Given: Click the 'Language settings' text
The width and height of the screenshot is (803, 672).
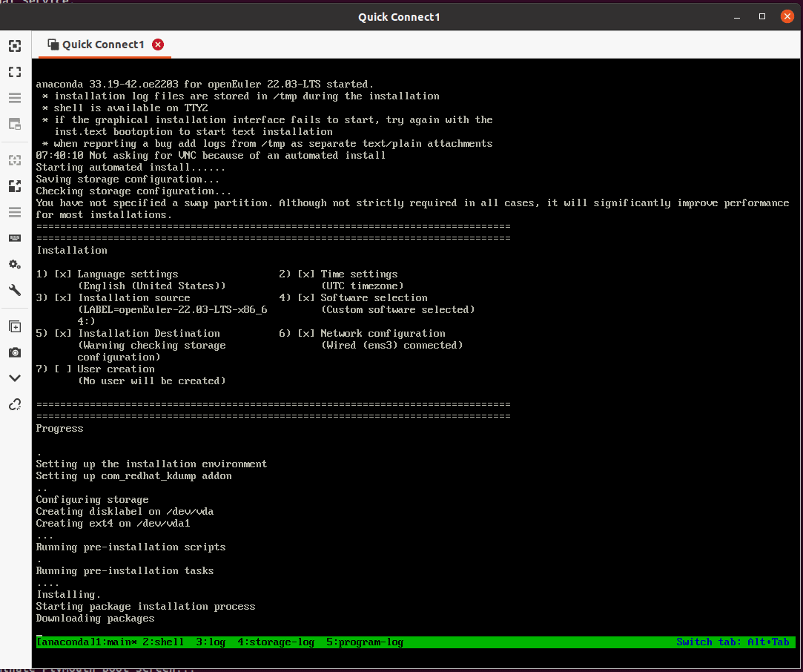Looking at the screenshot, I should (128, 274).
